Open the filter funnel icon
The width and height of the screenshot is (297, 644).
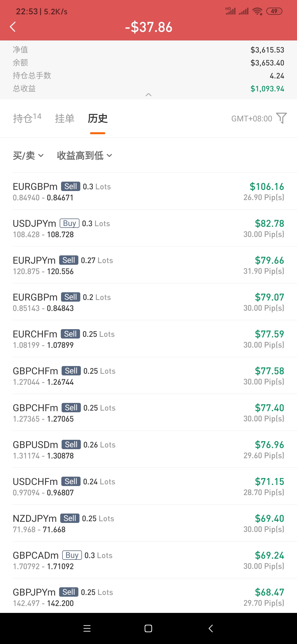coord(282,118)
